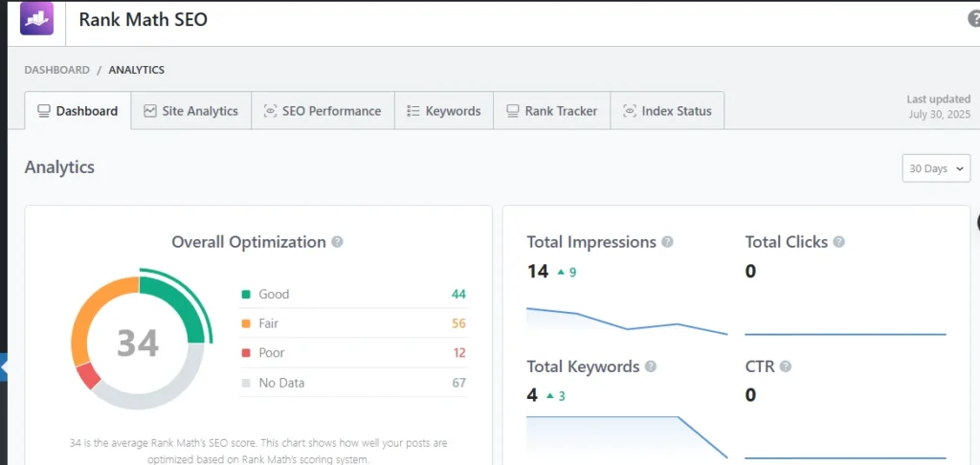Click the top-right help question mark icon

pos(973,19)
